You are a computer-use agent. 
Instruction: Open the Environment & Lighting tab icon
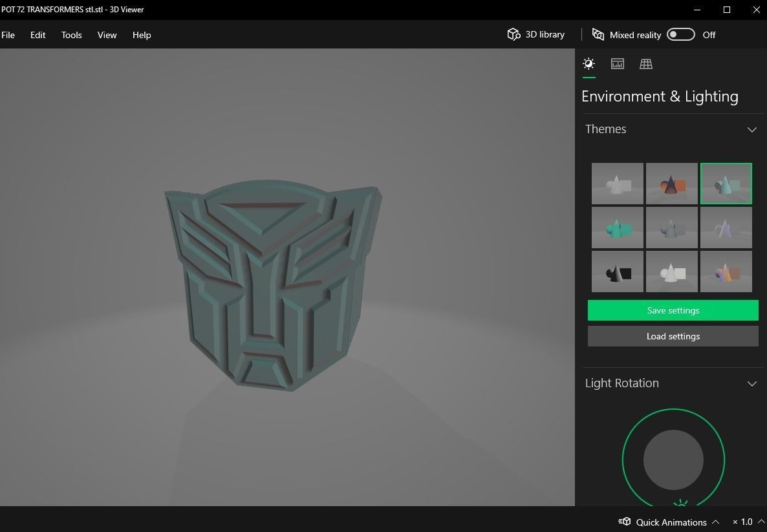pyautogui.click(x=589, y=63)
